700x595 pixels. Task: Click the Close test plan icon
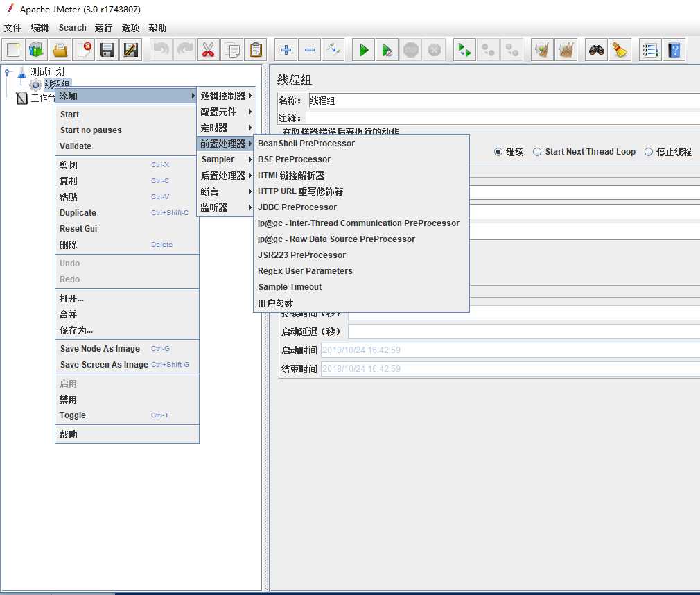click(84, 50)
